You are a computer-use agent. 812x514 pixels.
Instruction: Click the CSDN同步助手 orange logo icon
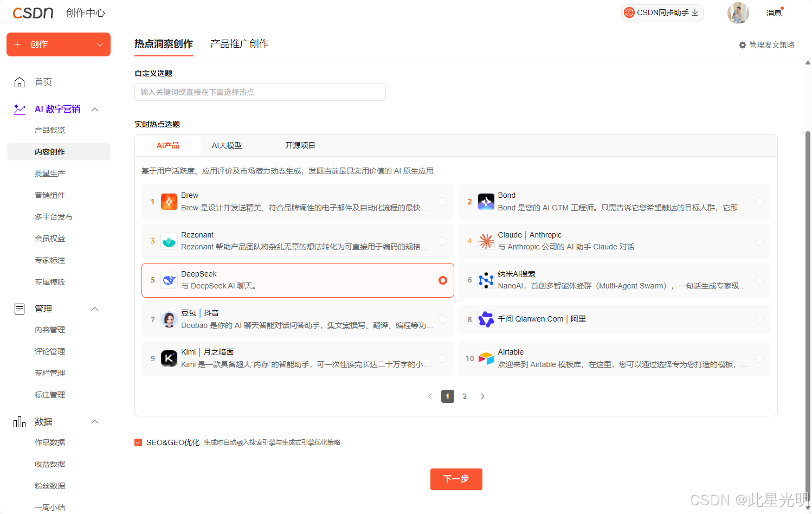[x=629, y=12]
